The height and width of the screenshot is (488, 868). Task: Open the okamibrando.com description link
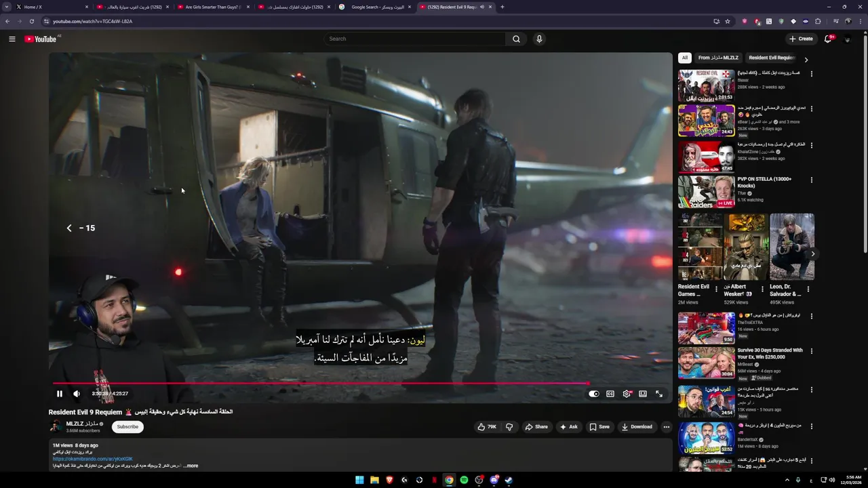pyautogui.click(x=93, y=459)
